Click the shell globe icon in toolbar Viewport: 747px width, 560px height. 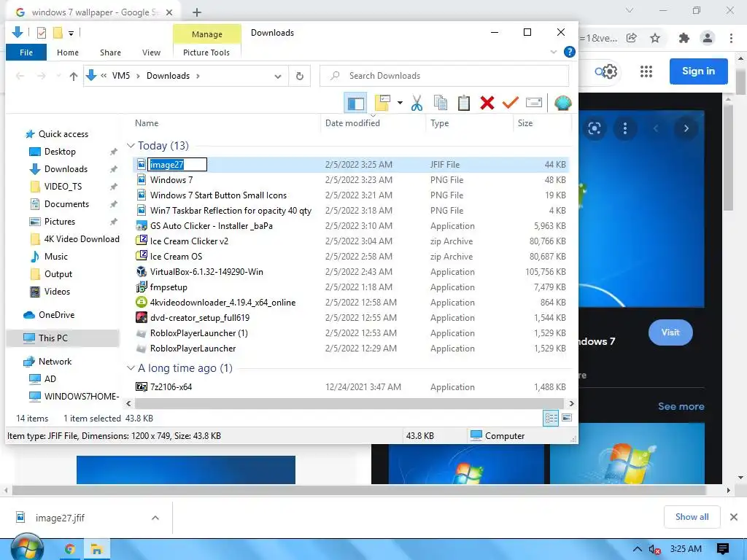[x=562, y=103]
